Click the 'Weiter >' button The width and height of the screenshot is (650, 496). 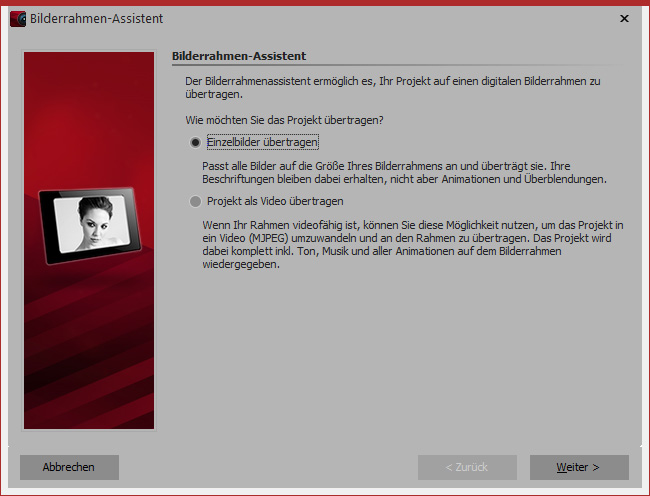point(579,467)
